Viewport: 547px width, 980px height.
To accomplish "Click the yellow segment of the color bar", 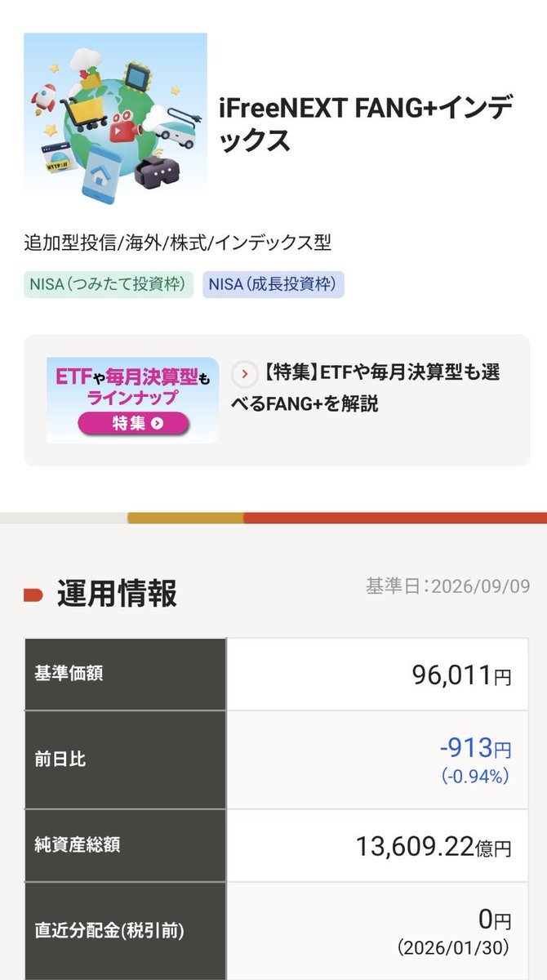I will [185, 518].
